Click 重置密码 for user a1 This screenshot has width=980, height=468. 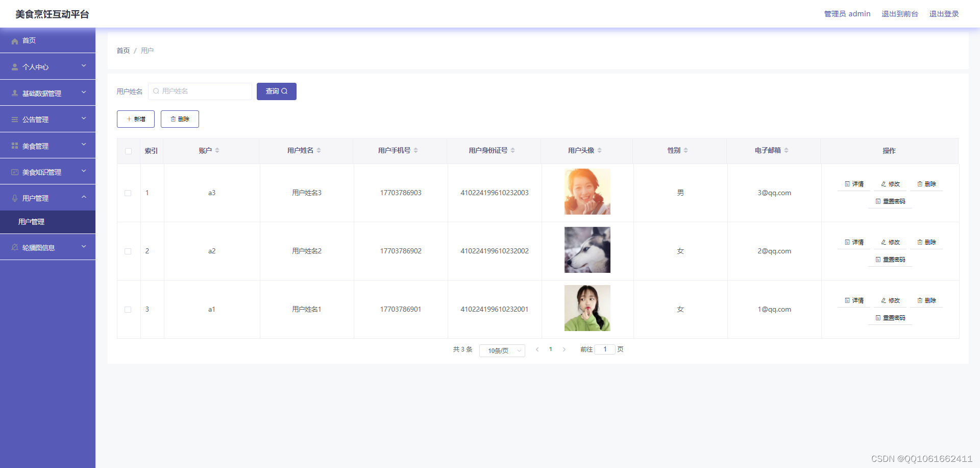(x=890, y=317)
